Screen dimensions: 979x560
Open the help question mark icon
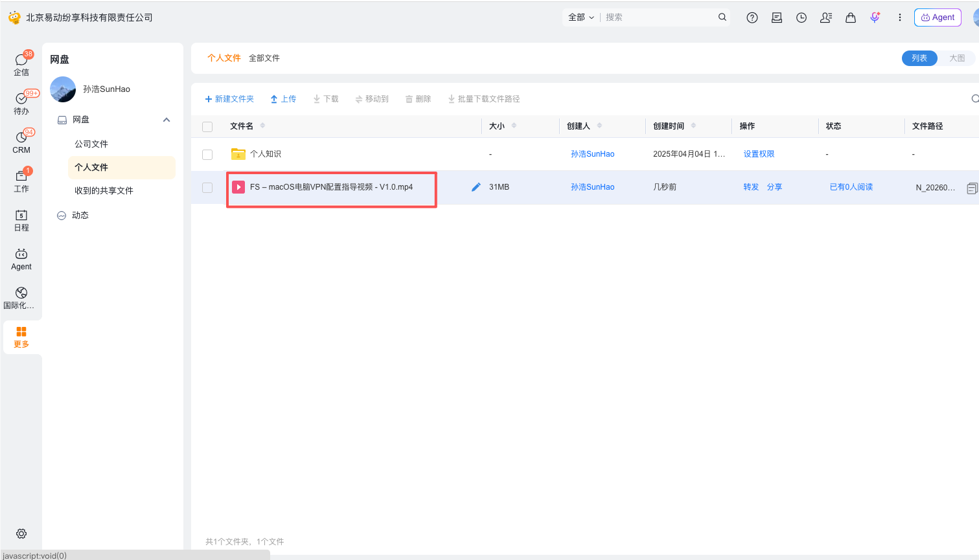(752, 18)
